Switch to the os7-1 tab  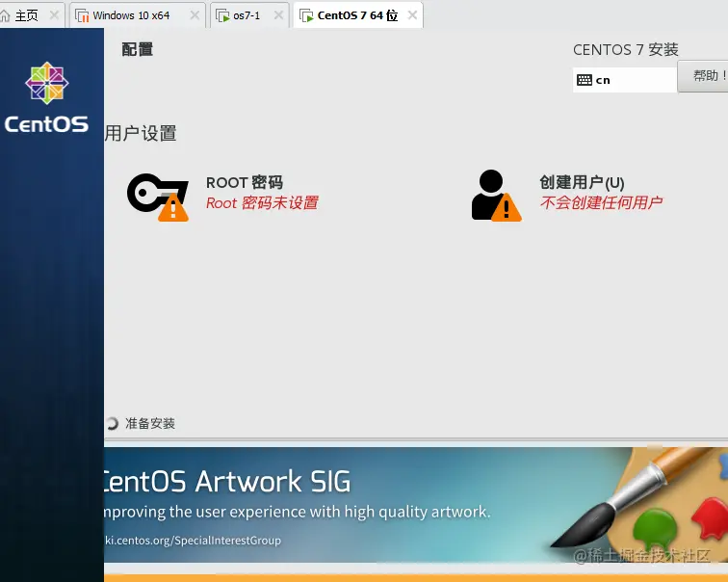[249, 15]
